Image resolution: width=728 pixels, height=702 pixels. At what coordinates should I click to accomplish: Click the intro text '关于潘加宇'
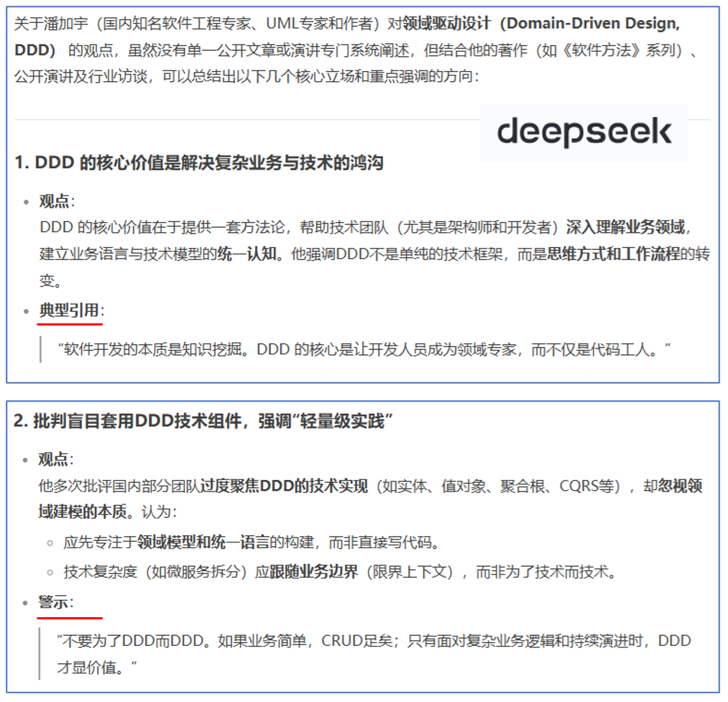(51, 23)
